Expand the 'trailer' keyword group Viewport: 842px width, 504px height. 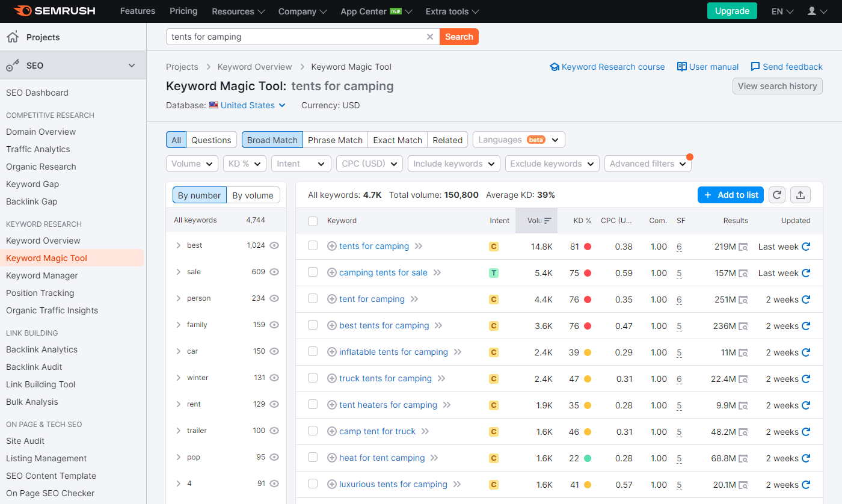(179, 431)
